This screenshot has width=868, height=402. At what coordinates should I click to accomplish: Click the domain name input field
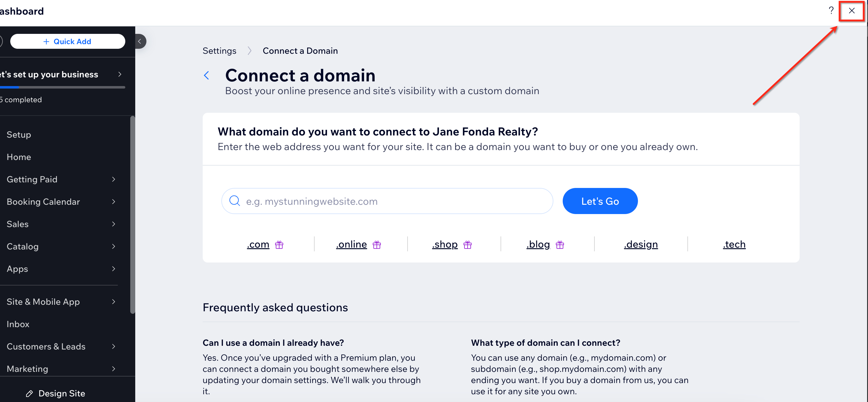[387, 201]
